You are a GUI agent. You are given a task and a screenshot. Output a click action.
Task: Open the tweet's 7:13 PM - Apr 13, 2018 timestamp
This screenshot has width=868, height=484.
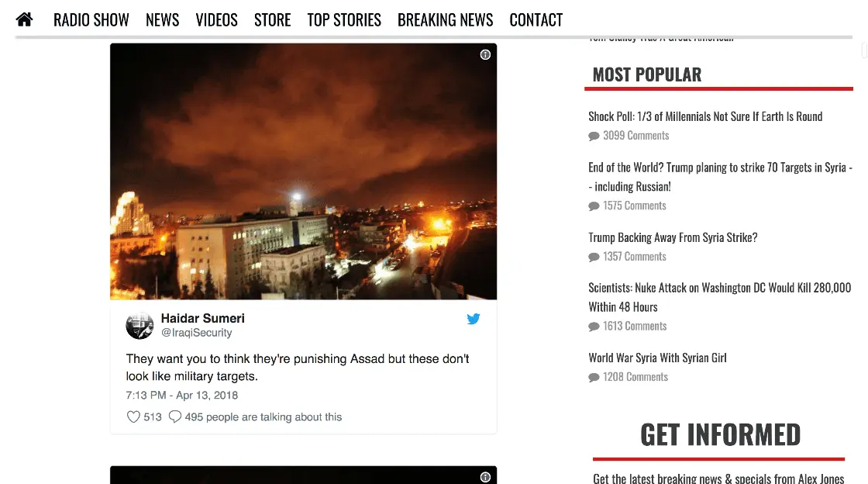[181, 396]
